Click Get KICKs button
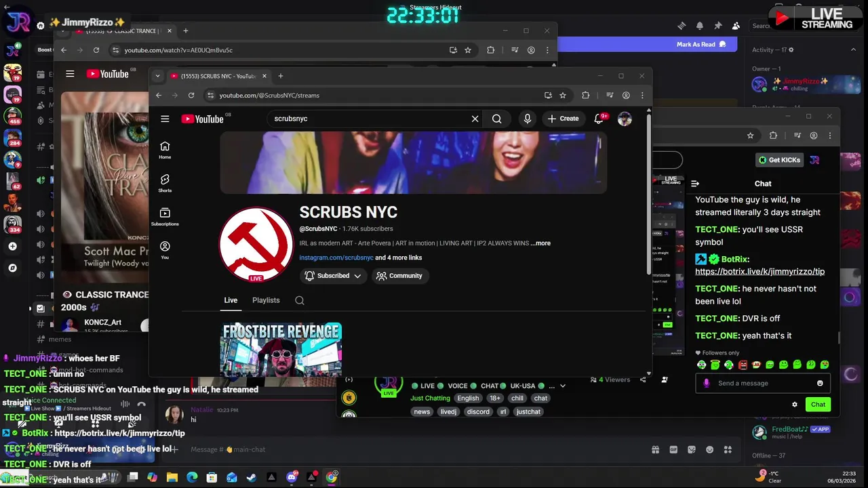The width and height of the screenshot is (868, 488). tap(780, 160)
